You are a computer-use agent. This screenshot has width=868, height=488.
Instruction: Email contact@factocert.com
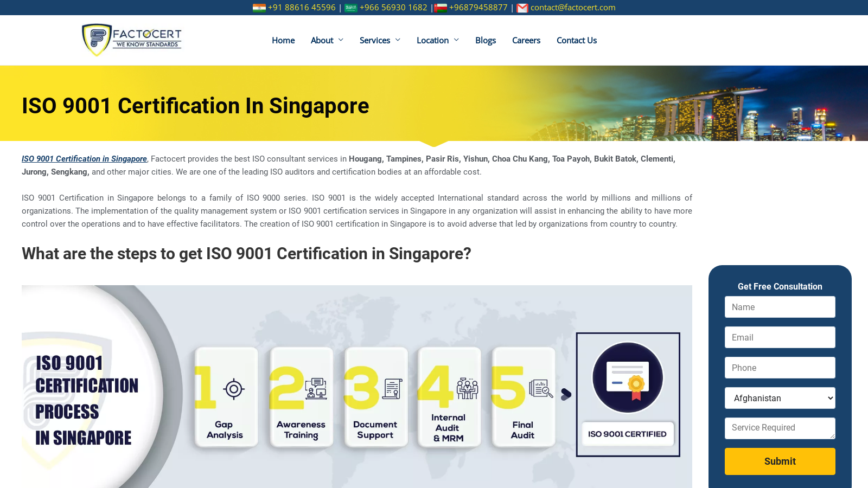pos(573,8)
